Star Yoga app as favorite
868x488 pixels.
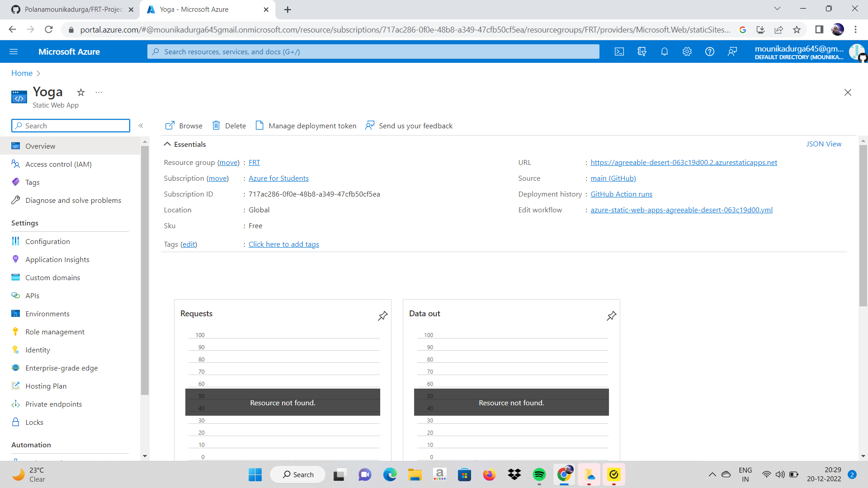click(x=81, y=92)
